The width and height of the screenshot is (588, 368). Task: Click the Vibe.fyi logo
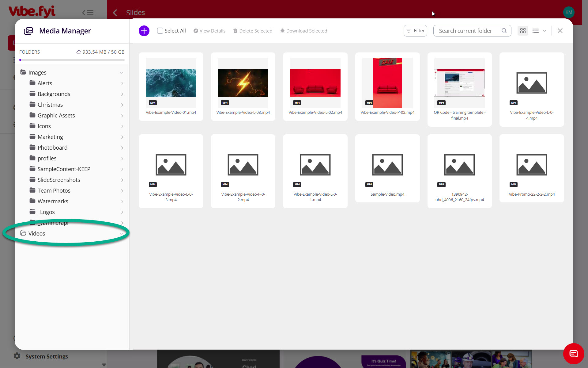coord(32,11)
